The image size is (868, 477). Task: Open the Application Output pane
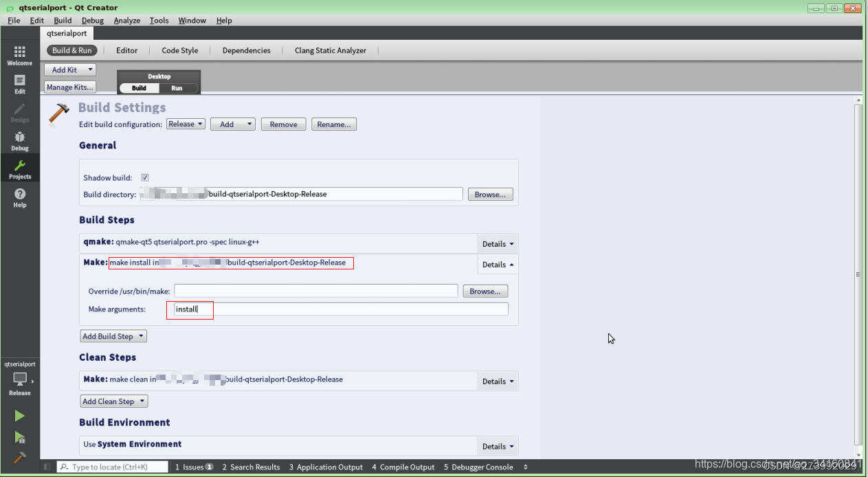coord(326,467)
